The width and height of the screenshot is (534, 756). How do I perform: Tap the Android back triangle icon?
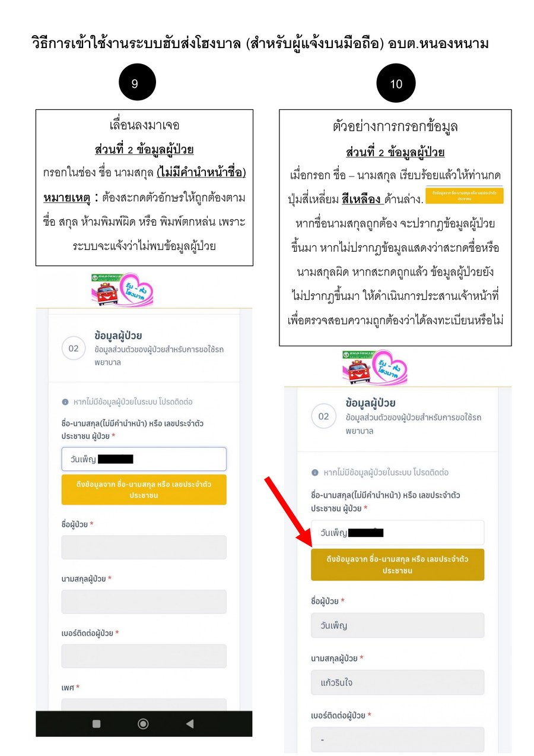190,723
